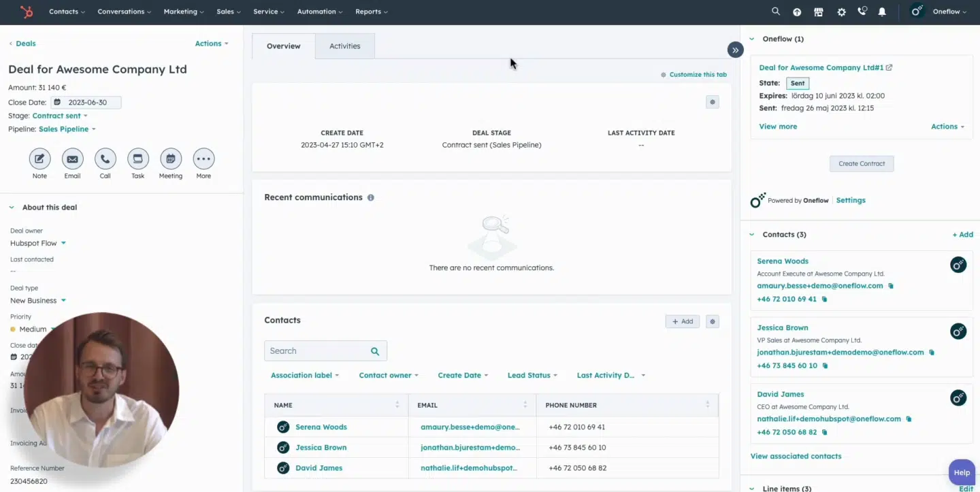
Task: Open the Create Date filter
Action: coord(463,375)
